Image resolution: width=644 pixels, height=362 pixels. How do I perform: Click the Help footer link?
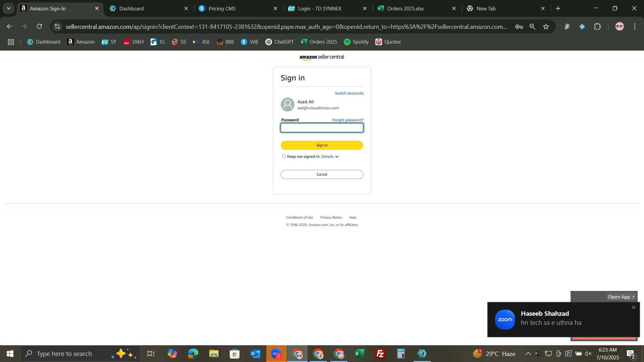[x=353, y=218]
